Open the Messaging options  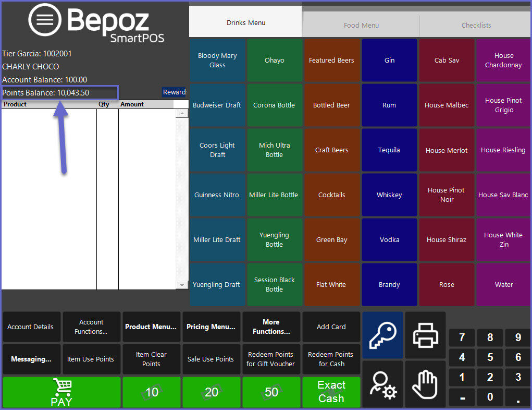click(31, 359)
